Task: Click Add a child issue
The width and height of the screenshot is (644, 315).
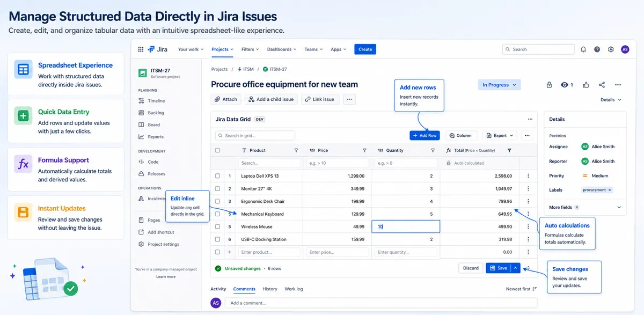Action: coord(271,99)
